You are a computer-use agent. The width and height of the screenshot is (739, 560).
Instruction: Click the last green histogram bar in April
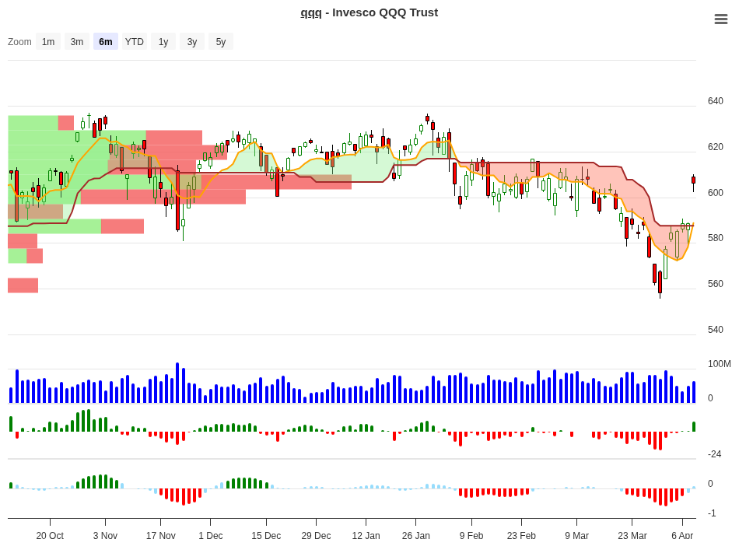[694, 426]
